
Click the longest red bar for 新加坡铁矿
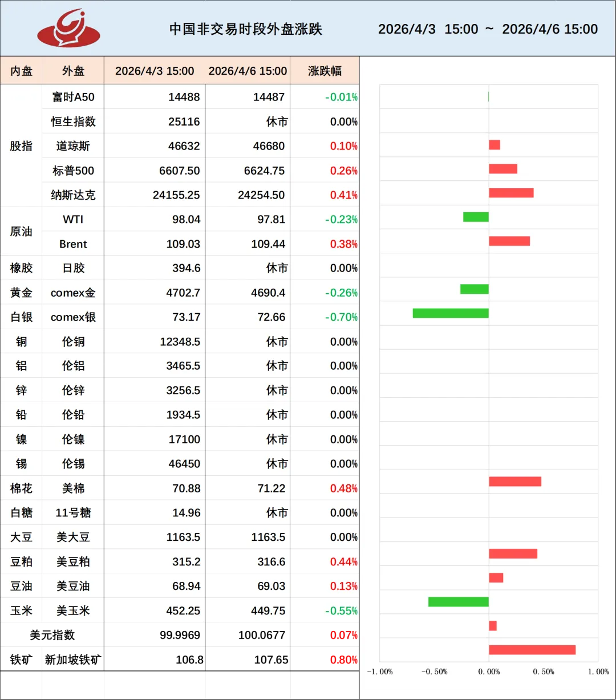pos(532,650)
